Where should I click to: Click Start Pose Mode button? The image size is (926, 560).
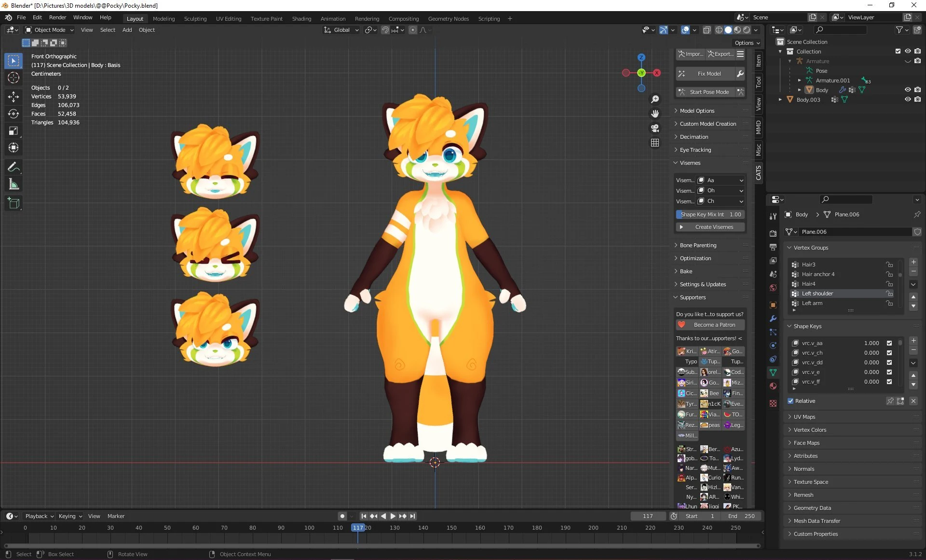[705, 92]
